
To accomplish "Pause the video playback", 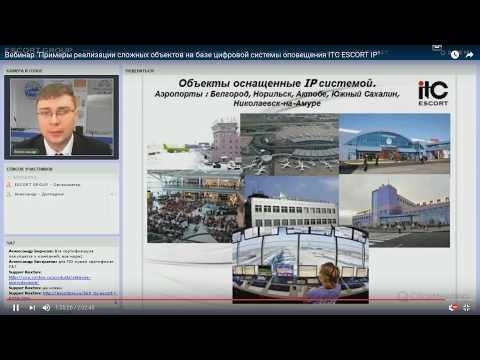I will (x=16, y=308).
